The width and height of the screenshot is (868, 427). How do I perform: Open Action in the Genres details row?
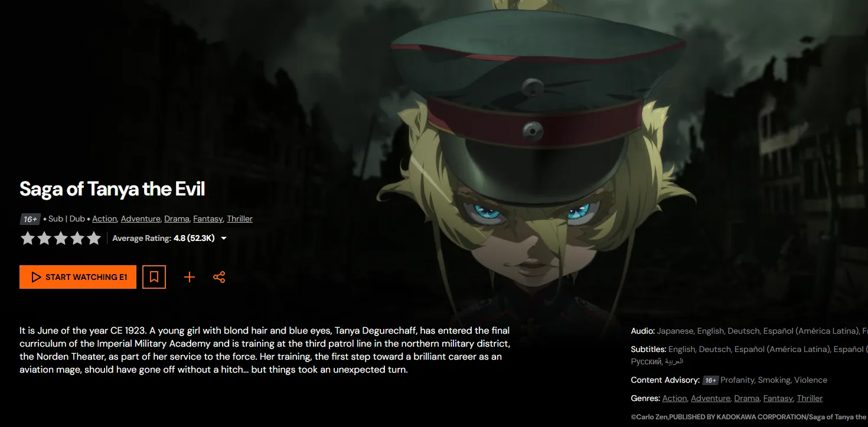click(x=674, y=398)
